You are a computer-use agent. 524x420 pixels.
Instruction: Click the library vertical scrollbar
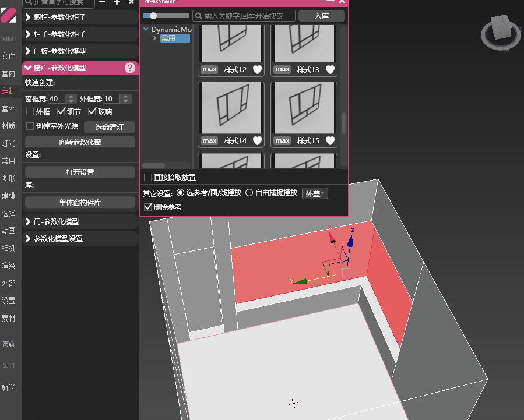pyautogui.click(x=343, y=123)
